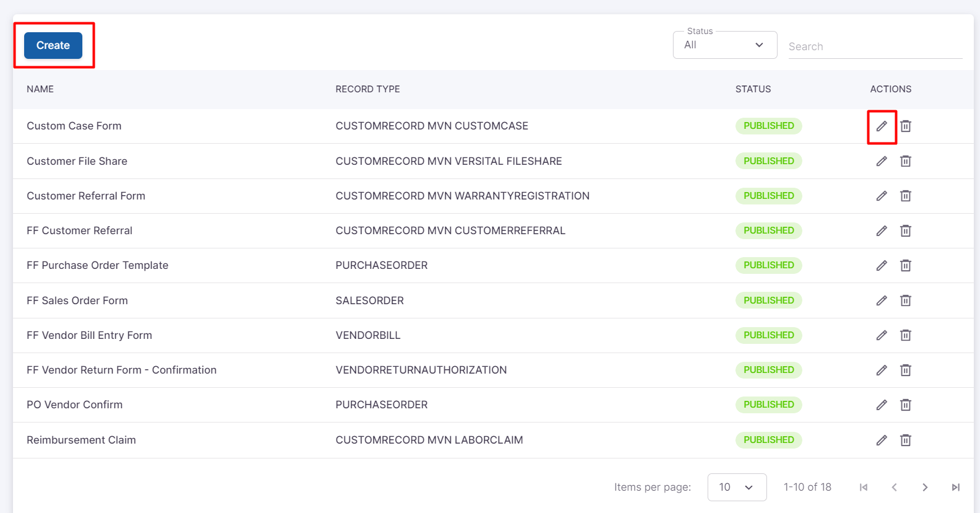This screenshot has width=980, height=513.
Task: Sort by the RECORD TYPE column header
Action: pyautogui.click(x=368, y=89)
